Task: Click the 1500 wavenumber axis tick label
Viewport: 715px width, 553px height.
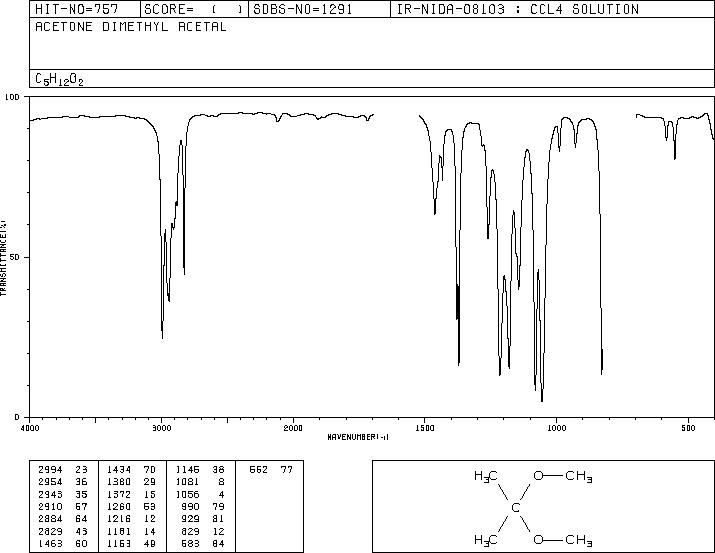Action: [425, 428]
